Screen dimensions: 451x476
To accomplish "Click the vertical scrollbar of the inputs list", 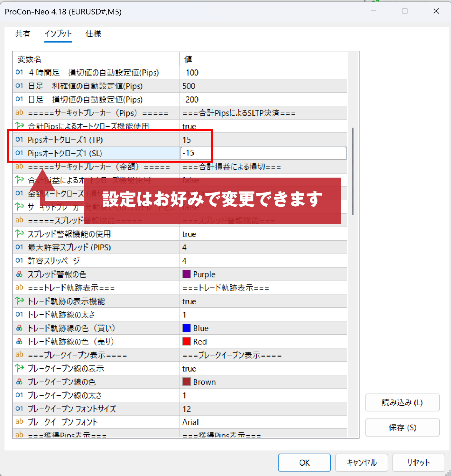I will 353,171.
